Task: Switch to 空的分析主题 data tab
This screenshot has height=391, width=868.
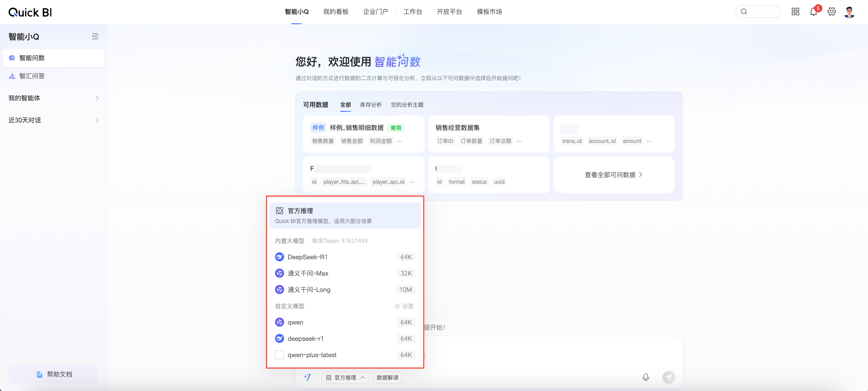Action: 407,105
